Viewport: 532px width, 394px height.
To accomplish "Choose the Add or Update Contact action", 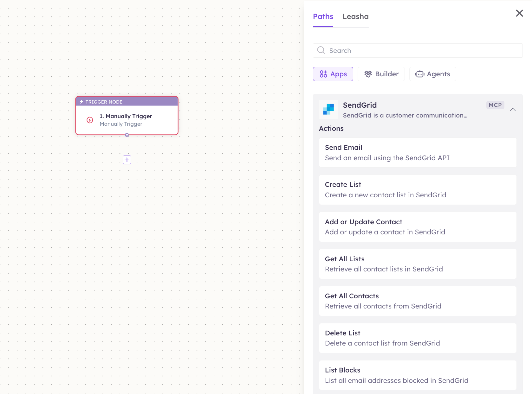I will tap(418, 227).
